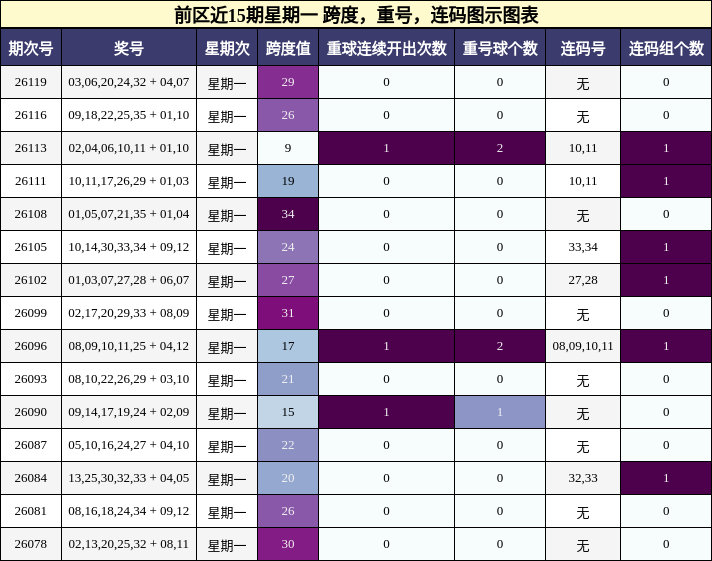Click prize numbers 03,06,20,24,32 + 04,07

[129, 82]
